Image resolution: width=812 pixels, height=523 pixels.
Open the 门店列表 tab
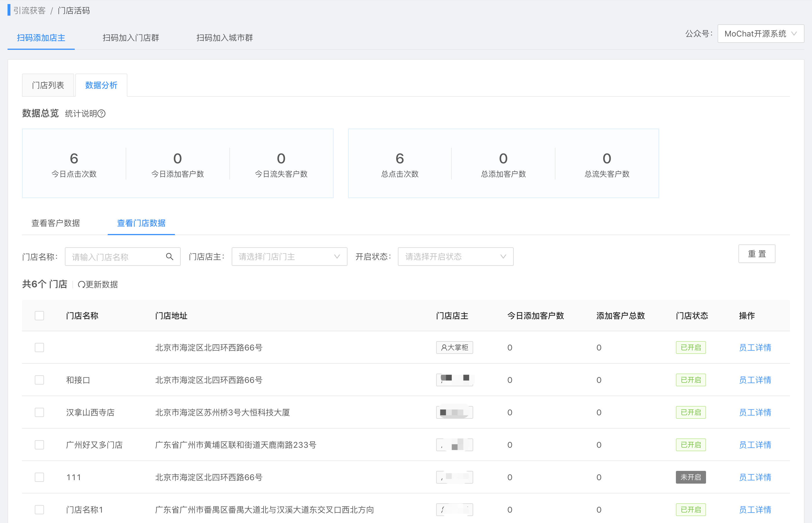[x=48, y=85]
